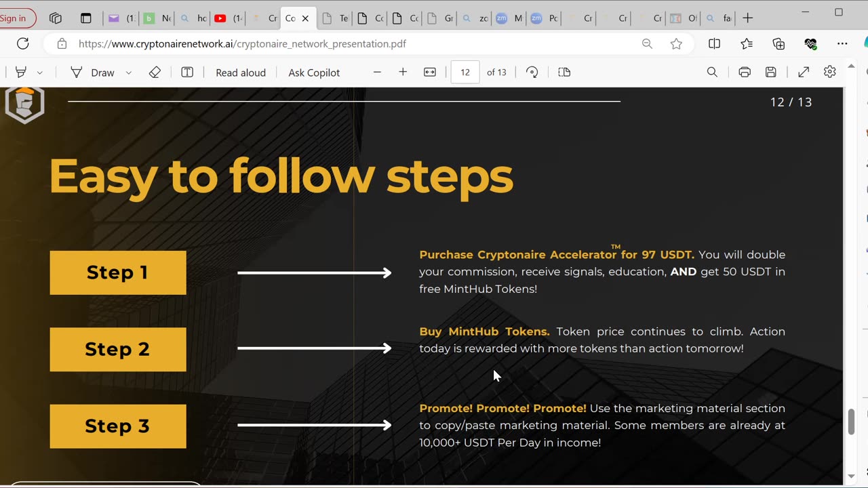Screen dimensions: 868x488
Task: Click the Cryptonaire shield logo
Action: click(x=24, y=104)
